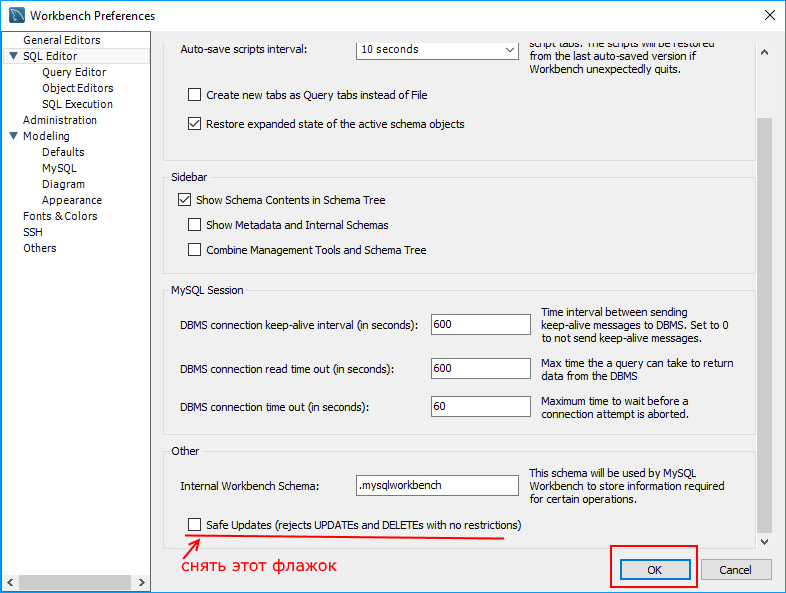Open the Query Editor preferences page
Image resolution: width=786 pixels, height=593 pixels.
coord(74,72)
